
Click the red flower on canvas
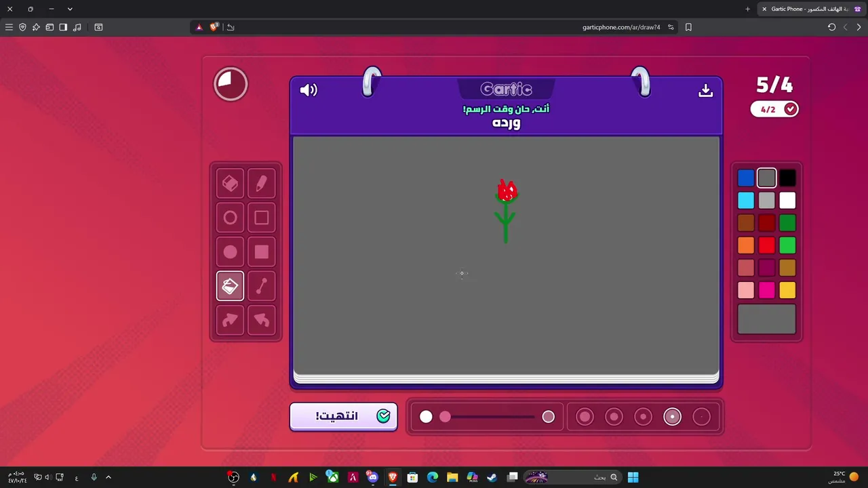tap(507, 191)
